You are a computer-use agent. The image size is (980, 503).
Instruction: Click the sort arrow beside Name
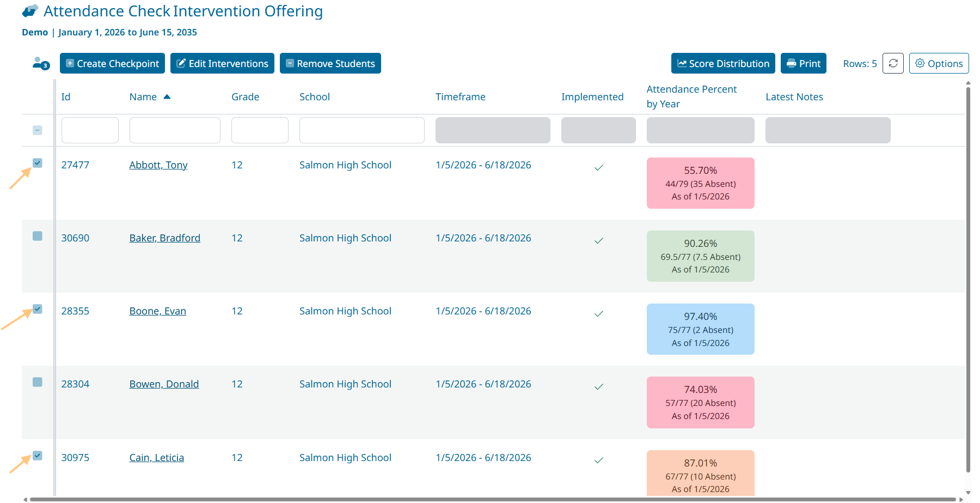[167, 97]
